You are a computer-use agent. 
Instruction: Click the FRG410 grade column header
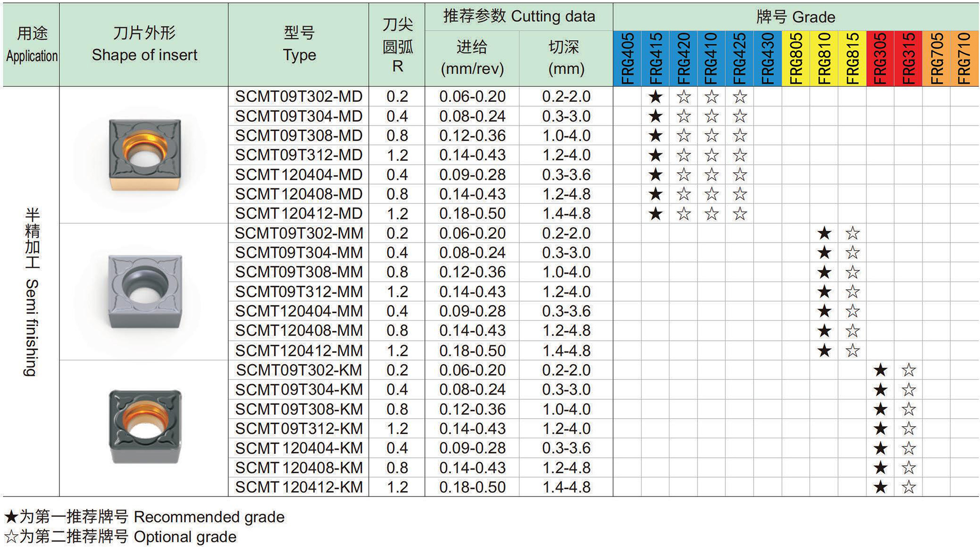tap(711, 59)
